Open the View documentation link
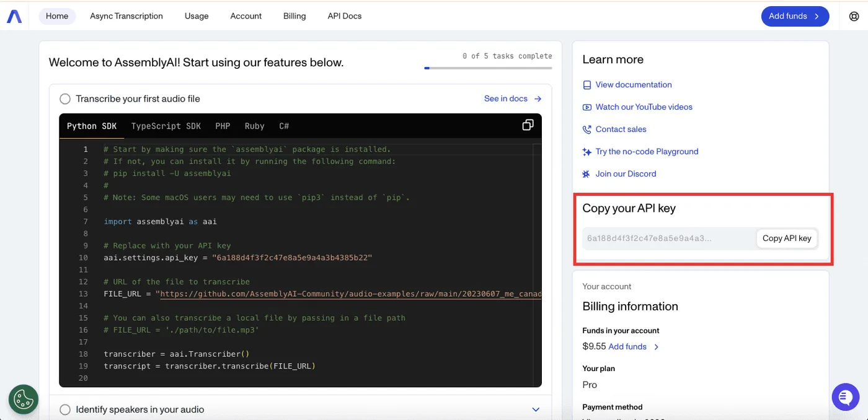 [634, 85]
